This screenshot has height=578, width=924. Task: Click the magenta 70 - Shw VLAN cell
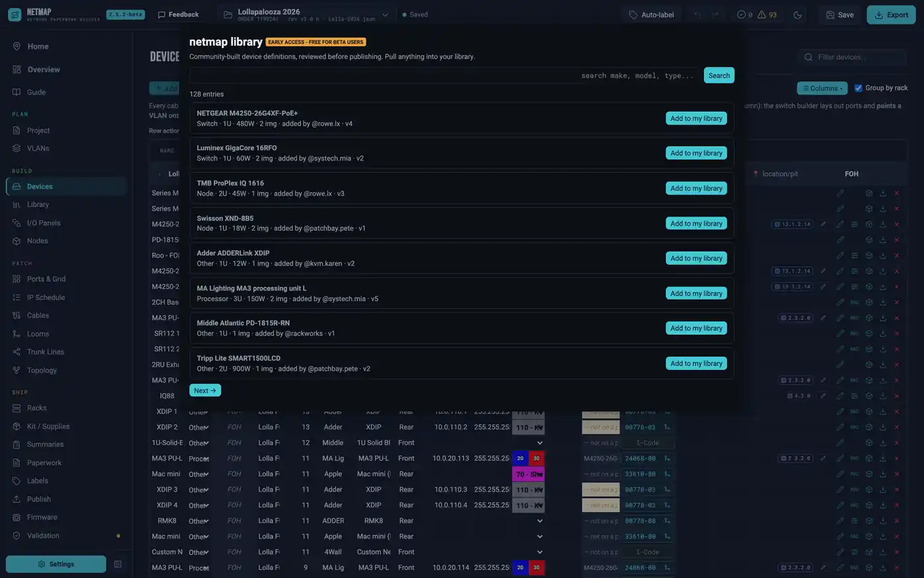click(528, 474)
